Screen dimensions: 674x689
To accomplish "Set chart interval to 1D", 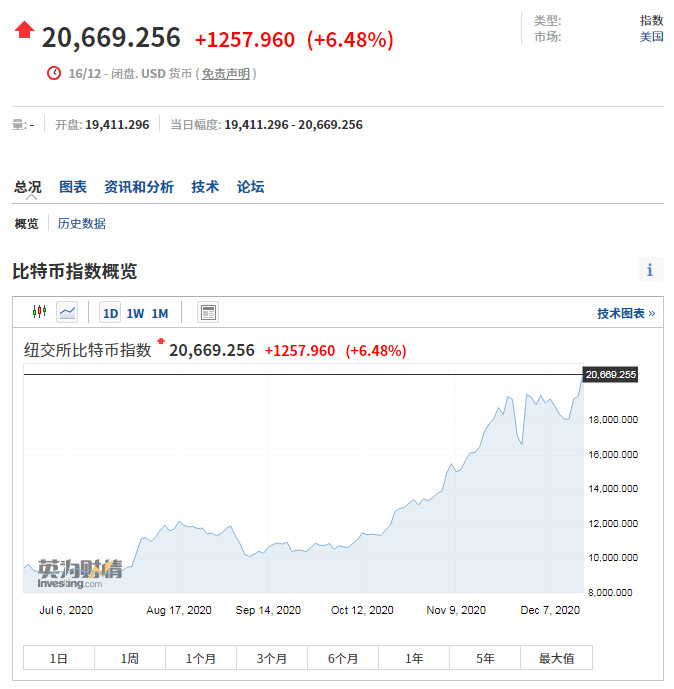I will pos(110,313).
